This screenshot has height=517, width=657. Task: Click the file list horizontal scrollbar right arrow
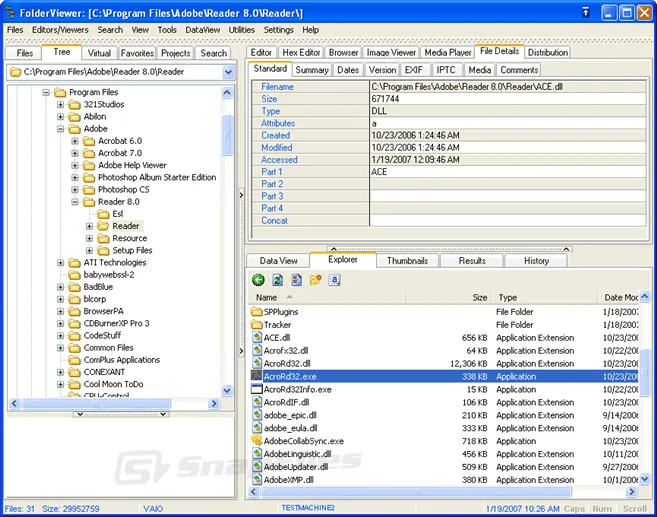click(x=631, y=492)
